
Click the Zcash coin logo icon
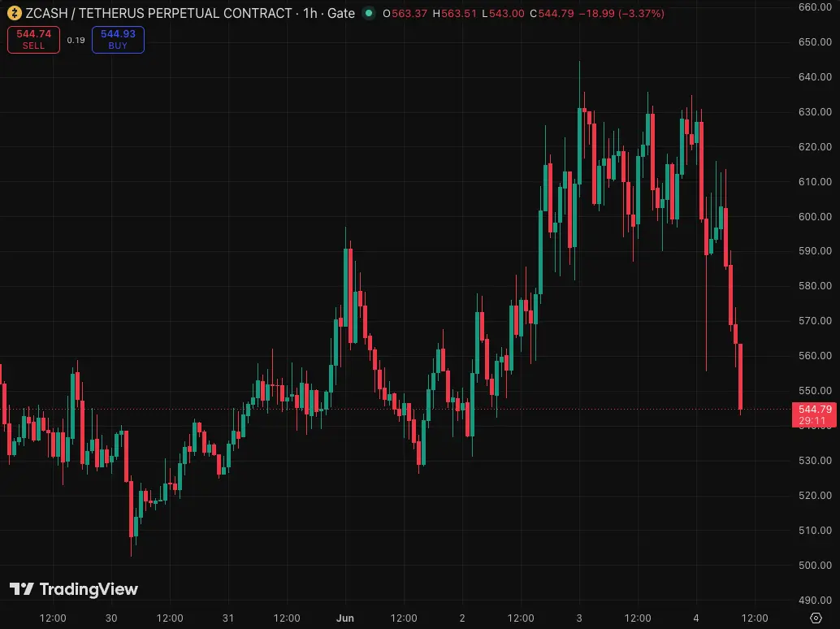[14, 13]
